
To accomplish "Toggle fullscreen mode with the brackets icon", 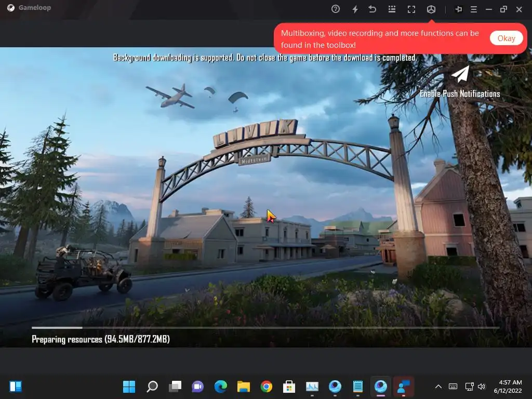I will click(411, 9).
